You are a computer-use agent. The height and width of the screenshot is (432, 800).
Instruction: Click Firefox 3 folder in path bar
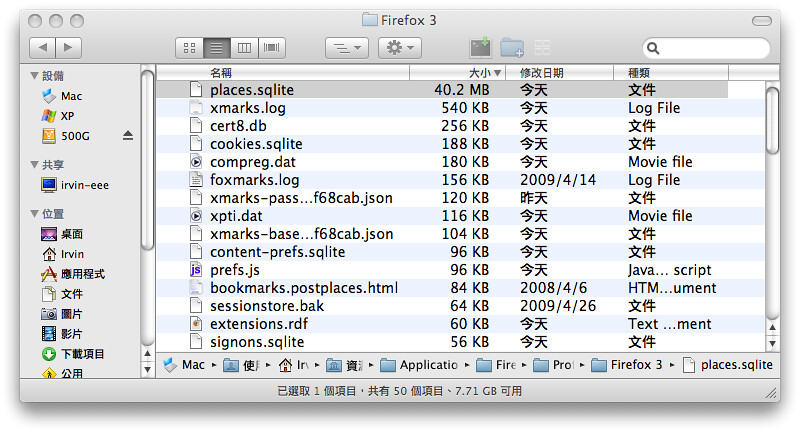coord(627,365)
